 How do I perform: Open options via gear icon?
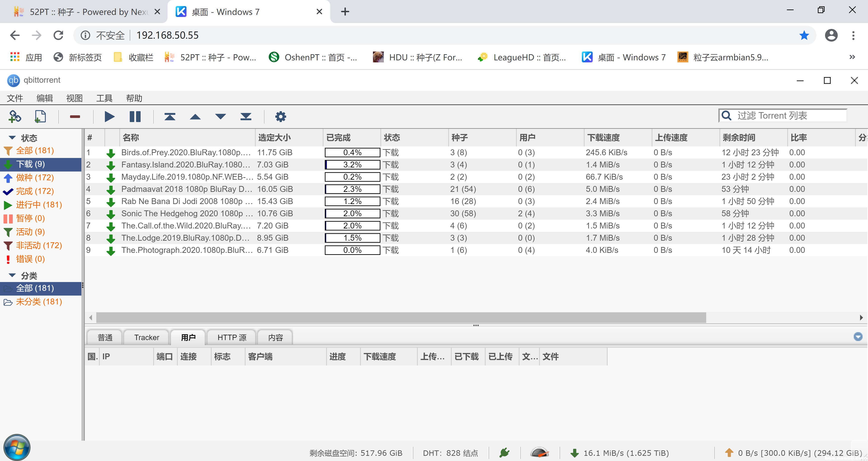(280, 117)
